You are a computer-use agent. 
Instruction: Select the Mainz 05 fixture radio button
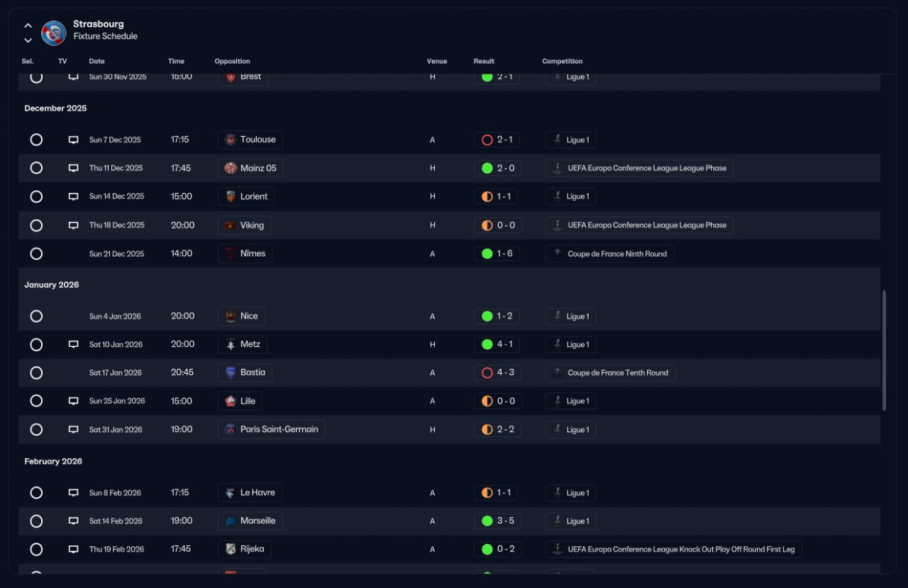tap(36, 168)
